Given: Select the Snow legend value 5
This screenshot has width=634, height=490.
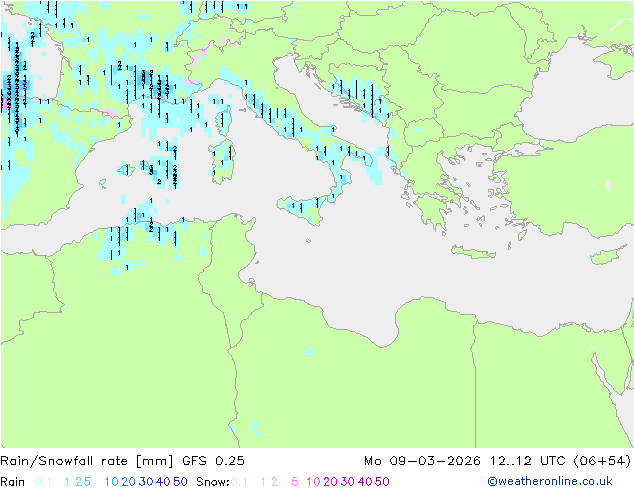Looking at the screenshot, I should coord(295,482).
